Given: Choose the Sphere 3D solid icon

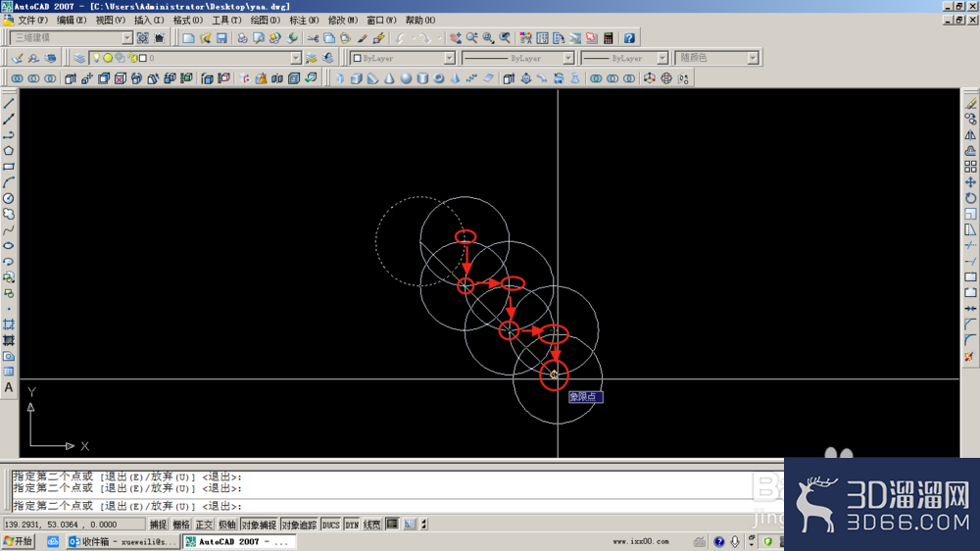Looking at the screenshot, I should [x=407, y=78].
